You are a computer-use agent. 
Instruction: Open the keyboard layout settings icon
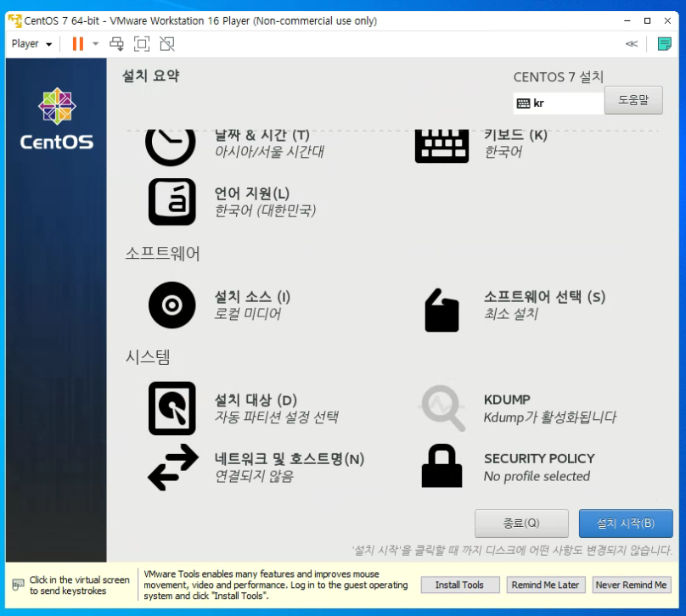coord(441,146)
